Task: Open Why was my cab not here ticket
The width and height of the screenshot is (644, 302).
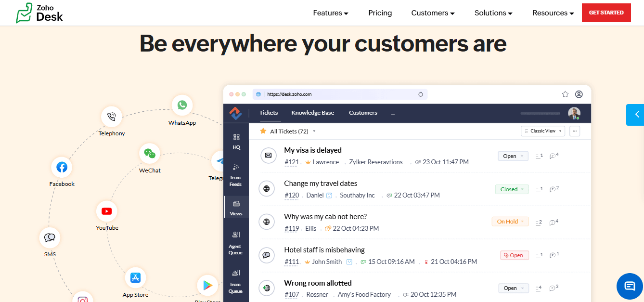Action: 325,217
